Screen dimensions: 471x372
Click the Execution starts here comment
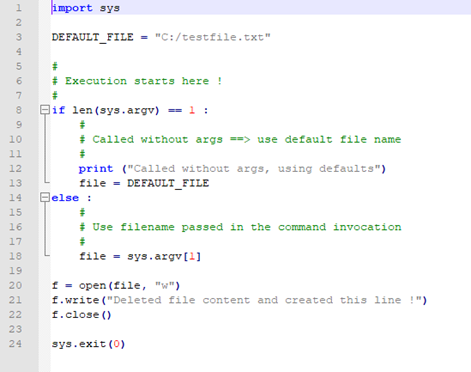point(137,81)
